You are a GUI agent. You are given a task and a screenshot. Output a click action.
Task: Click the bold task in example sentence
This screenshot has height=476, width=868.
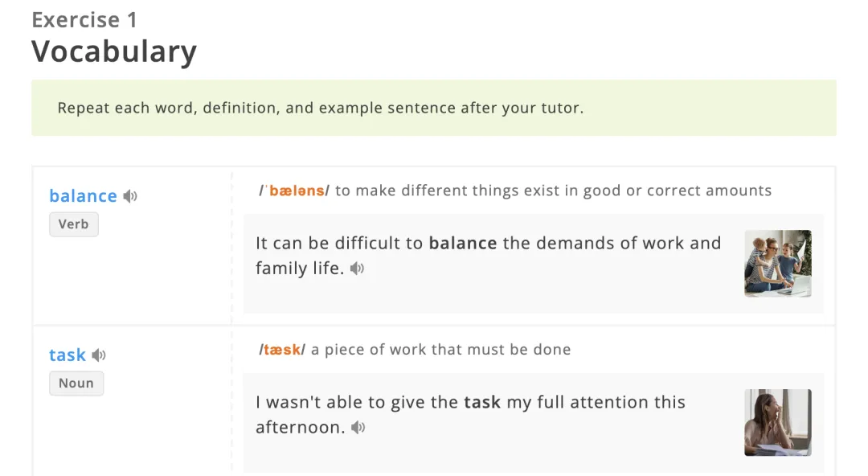[482, 402]
